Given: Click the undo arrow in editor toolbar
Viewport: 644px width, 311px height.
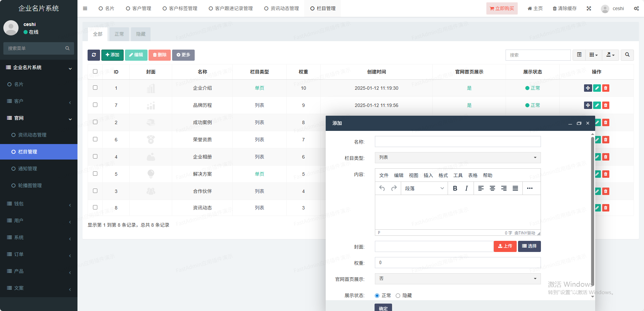Looking at the screenshot, I should [x=382, y=188].
